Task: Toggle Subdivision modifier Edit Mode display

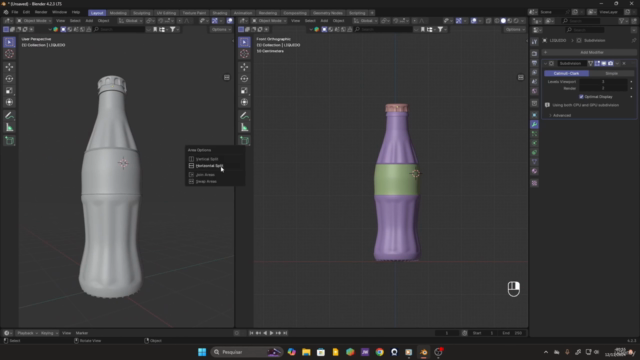Action: [x=597, y=63]
